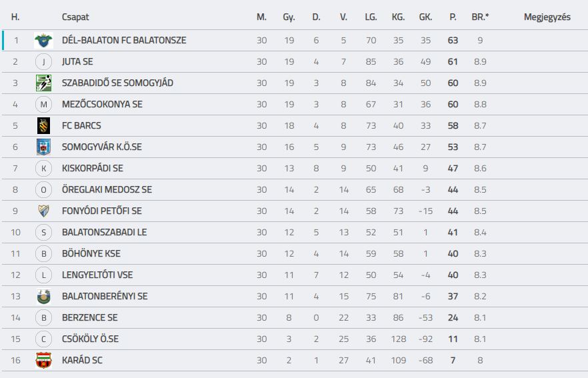This screenshot has height=378, width=588.
Task: Click the Juta SE letter J badge
Action: (x=43, y=61)
